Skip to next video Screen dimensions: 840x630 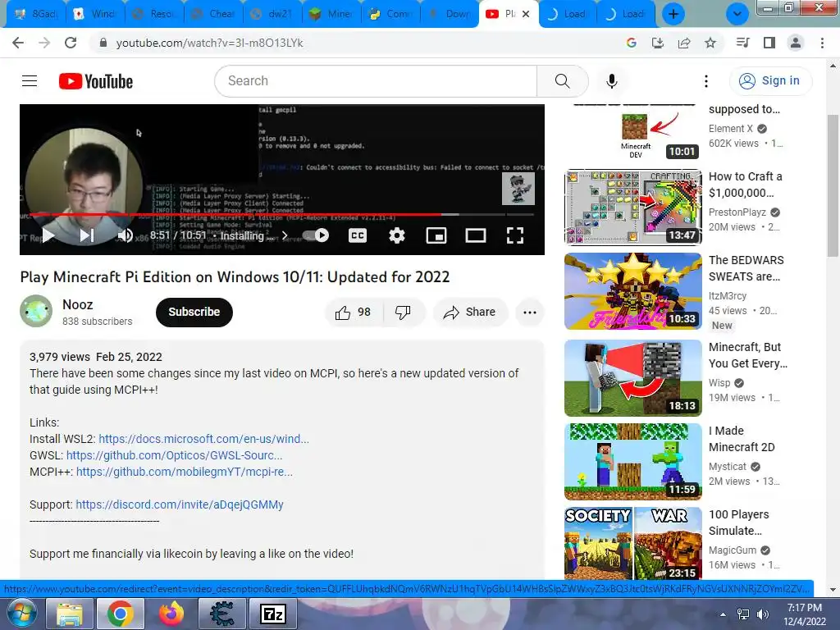click(87, 235)
